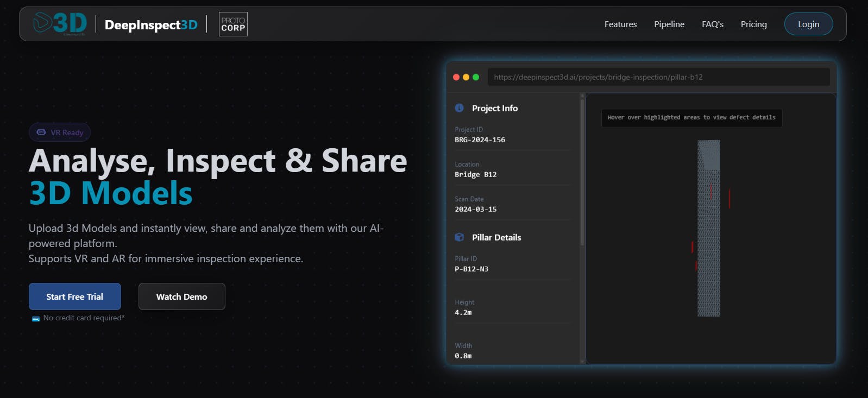Open the Pricing page link
Viewport: 868px width, 398px height.
754,24
